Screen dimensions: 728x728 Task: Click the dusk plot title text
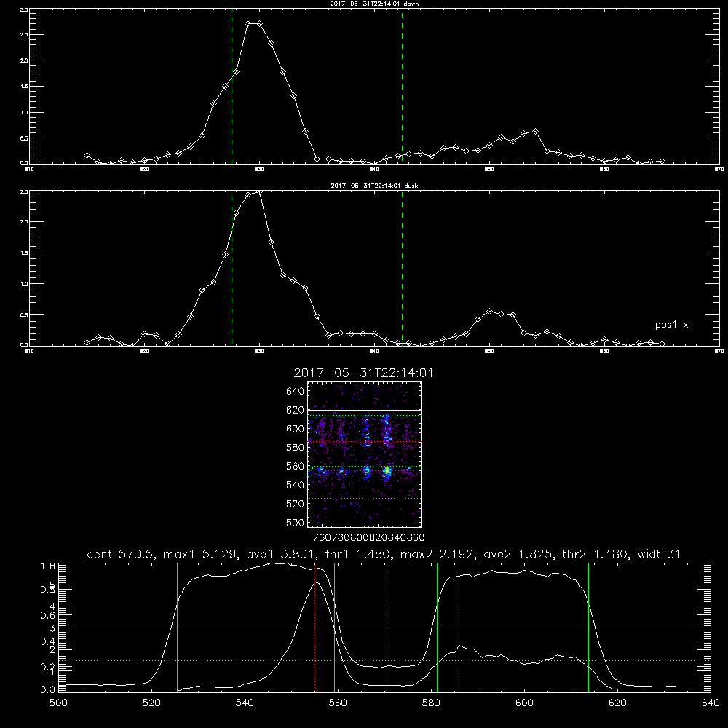point(374,186)
